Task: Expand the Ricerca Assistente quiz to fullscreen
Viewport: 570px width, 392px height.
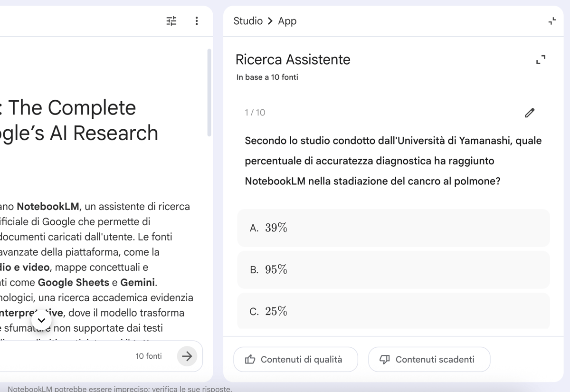Action: click(541, 59)
